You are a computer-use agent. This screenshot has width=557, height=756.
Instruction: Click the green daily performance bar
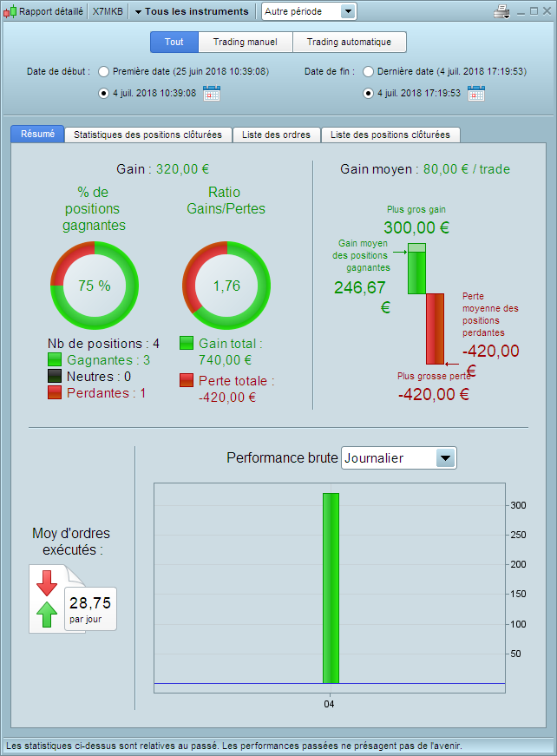coord(331,588)
